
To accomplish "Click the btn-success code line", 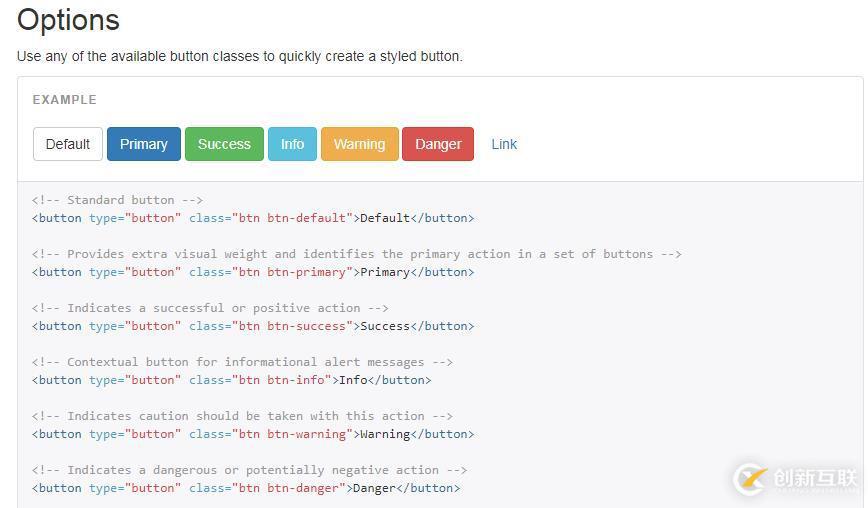I will pyautogui.click(x=253, y=326).
